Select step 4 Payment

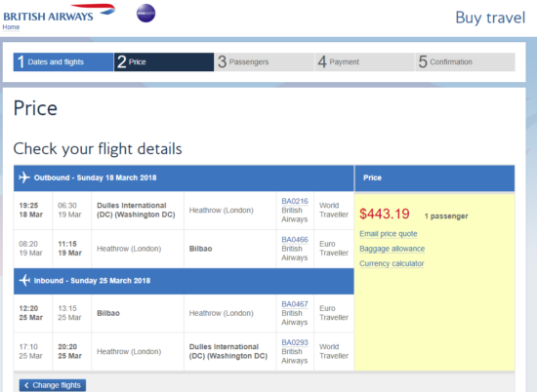point(364,61)
